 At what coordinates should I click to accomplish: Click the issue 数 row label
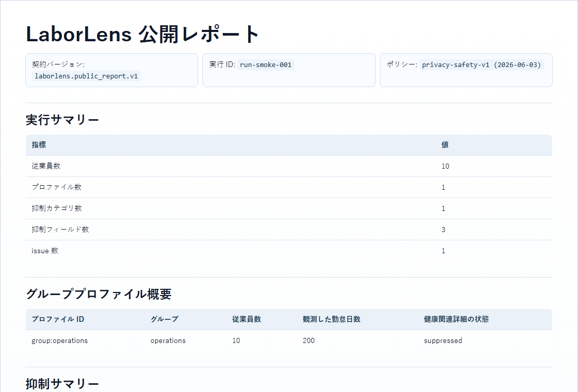coord(45,251)
